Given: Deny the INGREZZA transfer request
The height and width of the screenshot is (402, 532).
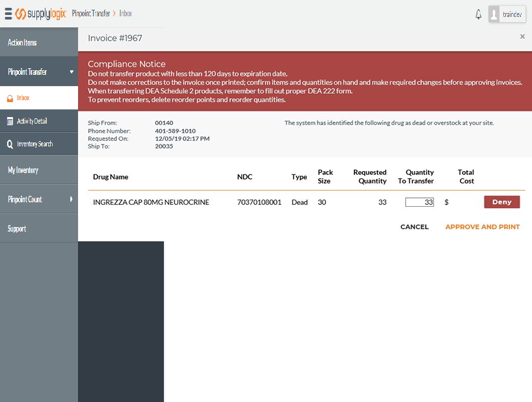Looking at the screenshot, I should (501, 202).
